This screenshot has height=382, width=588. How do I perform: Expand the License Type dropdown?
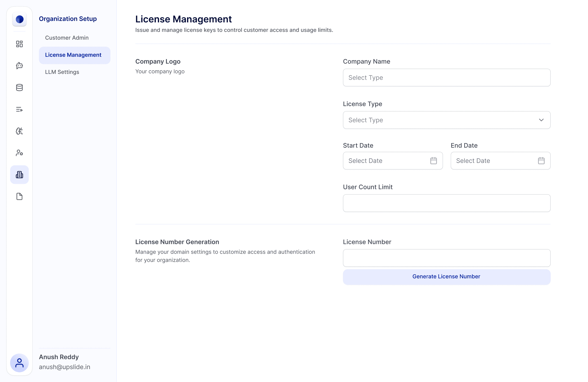446,120
